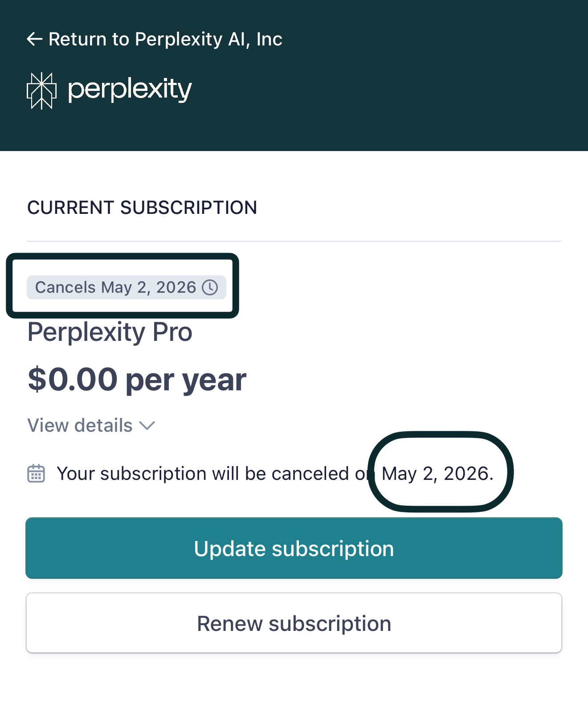Click the $0.00 per year price
The image size is (588, 704).
(137, 380)
